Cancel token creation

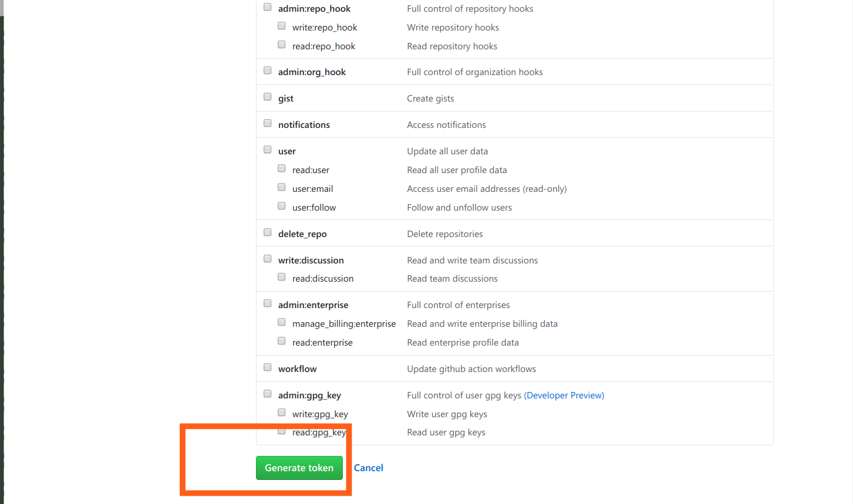pos(368,468)
